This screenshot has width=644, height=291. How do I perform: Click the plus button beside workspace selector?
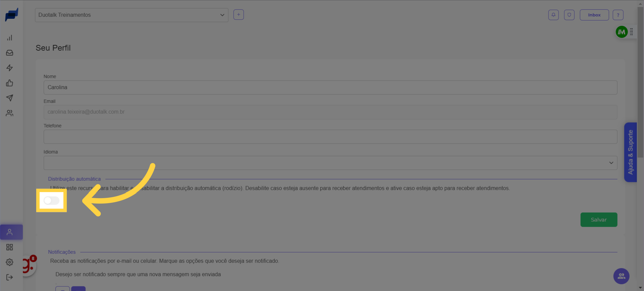pyautogui.click(x=238, y=15)
